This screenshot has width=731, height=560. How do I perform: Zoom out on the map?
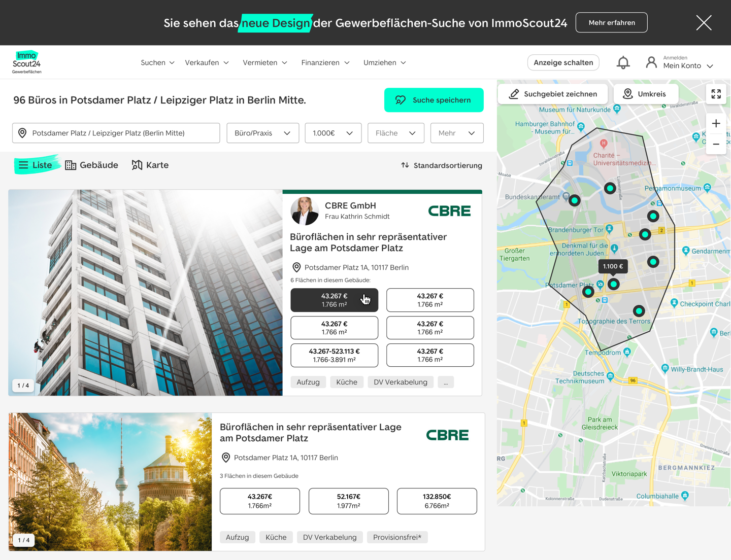coord(716,144)
